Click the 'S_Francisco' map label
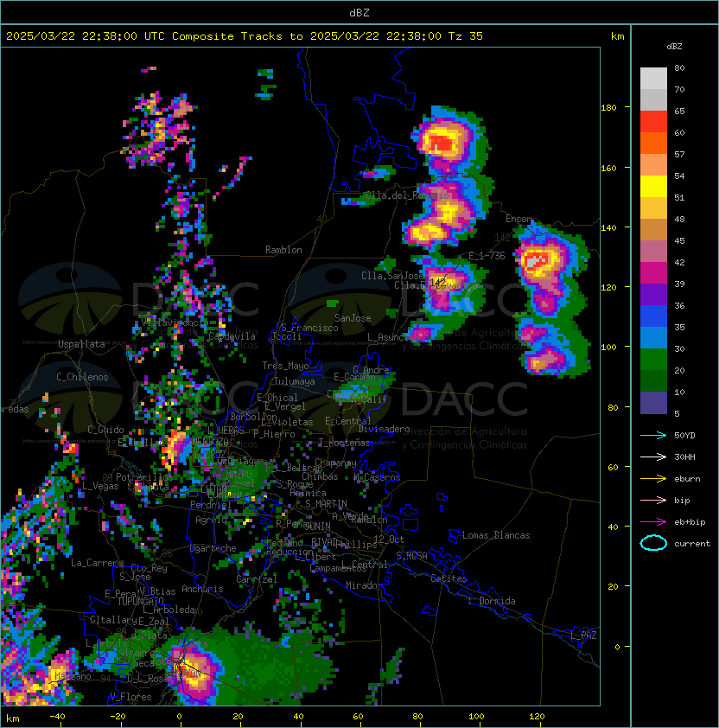719x728 pixels. (309, 328)
